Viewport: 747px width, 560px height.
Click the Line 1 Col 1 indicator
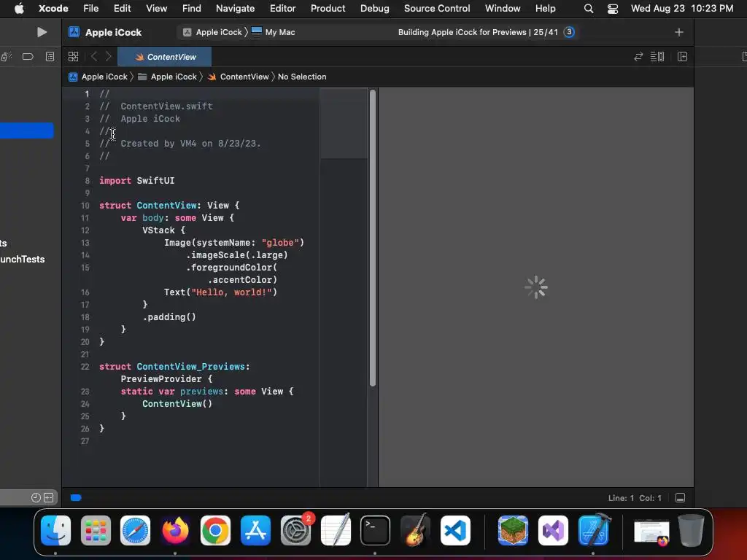click(x=635, y=497)
